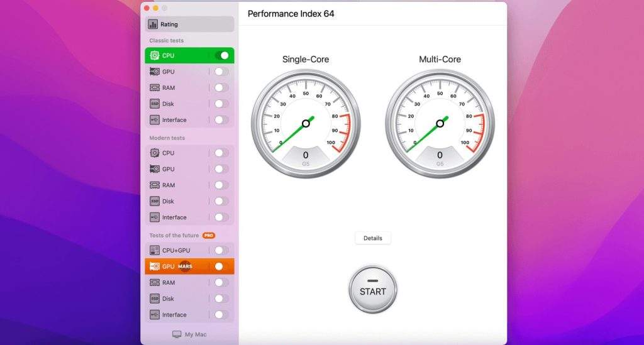Screen dimensions: 644x345
Task: Turn on the Modern tests RAM toggle
Action: [221, 185]
